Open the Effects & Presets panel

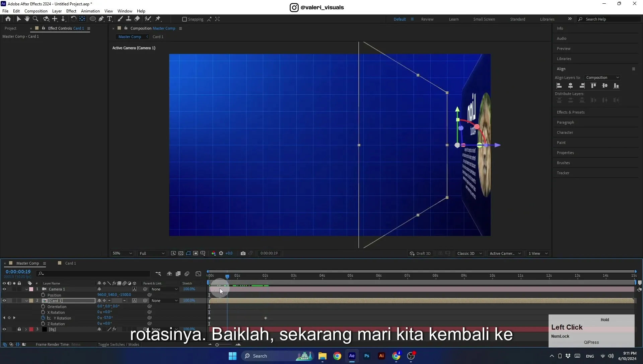pyautogui.click(x=571, y=112)
